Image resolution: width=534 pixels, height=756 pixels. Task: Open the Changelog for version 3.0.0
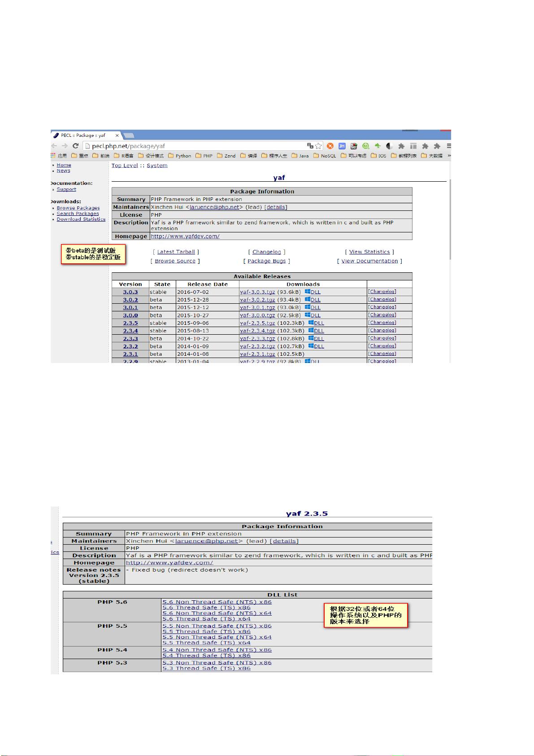pyautogui.click(x=382, y=315)
